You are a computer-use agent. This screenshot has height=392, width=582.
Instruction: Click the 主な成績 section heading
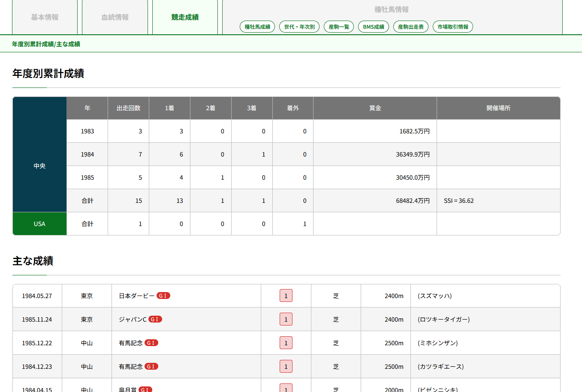33,261
